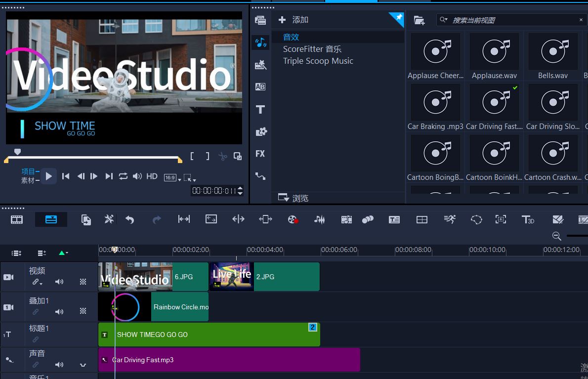The image size is (588, 379).
Task: Open Motion Tracking tool
Action: pos(368,220)
